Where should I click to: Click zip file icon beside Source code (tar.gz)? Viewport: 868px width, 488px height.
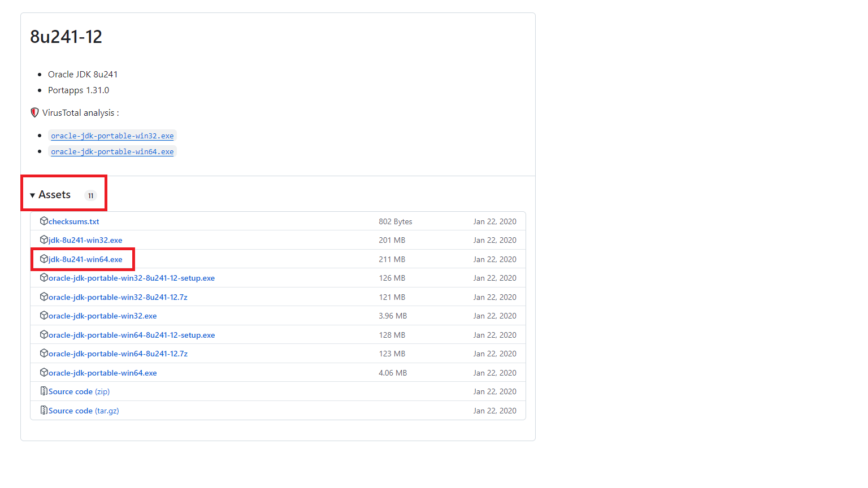click(x=44, y=410)
